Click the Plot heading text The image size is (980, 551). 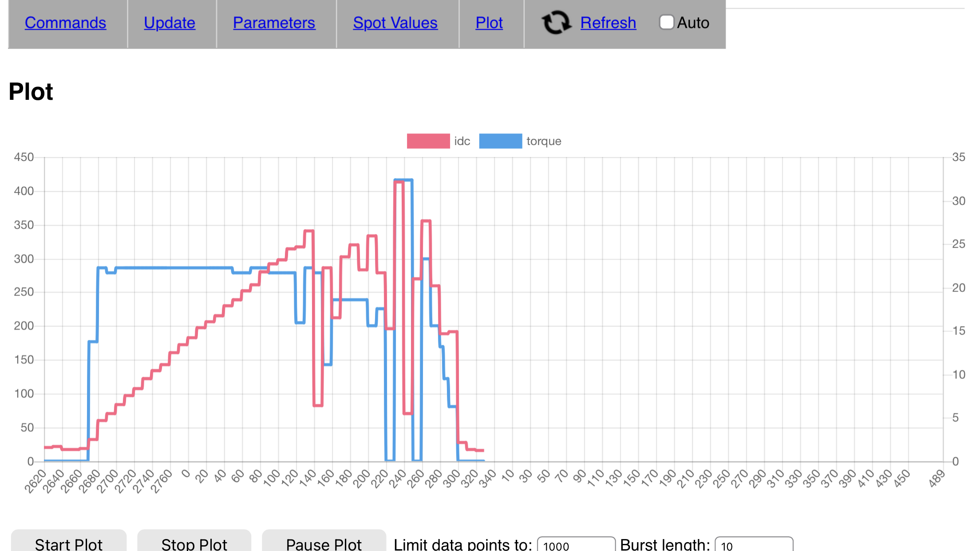point(31,92)
